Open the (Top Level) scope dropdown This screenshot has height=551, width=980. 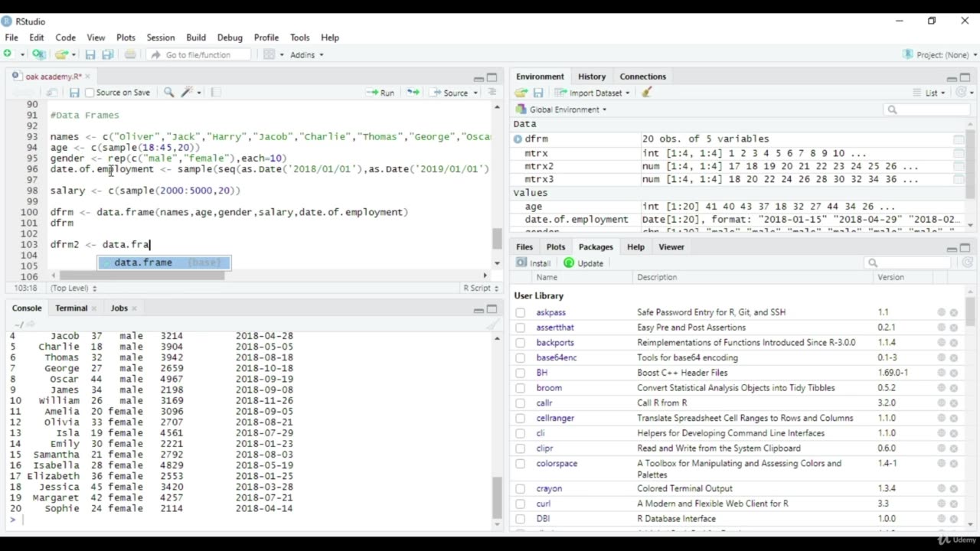pos(73,288)
